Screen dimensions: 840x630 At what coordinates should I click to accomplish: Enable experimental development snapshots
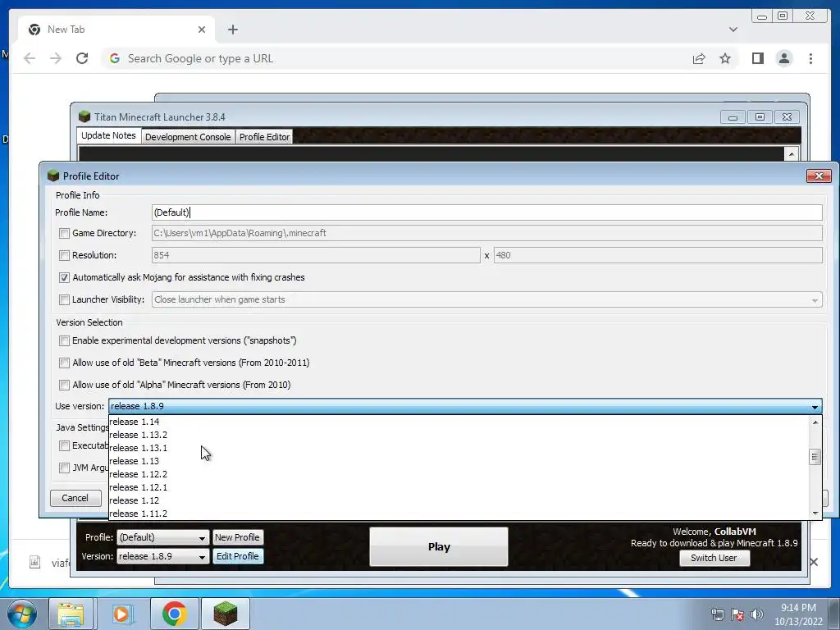(64, 340)
